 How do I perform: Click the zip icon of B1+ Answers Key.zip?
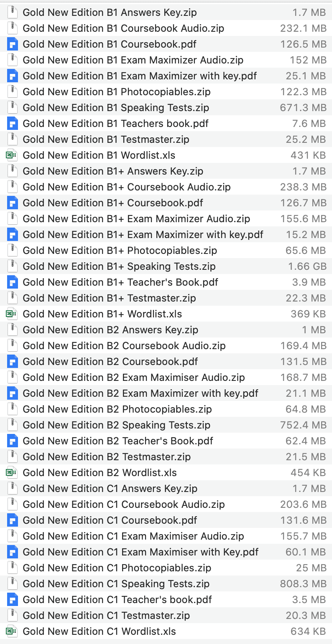pos(13,171)
